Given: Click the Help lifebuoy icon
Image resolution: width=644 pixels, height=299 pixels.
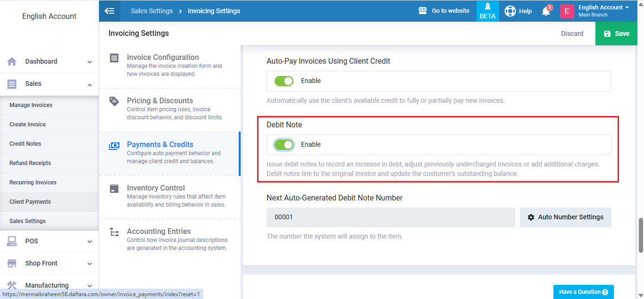Looking at the screenshot, I should coord(510,11).
